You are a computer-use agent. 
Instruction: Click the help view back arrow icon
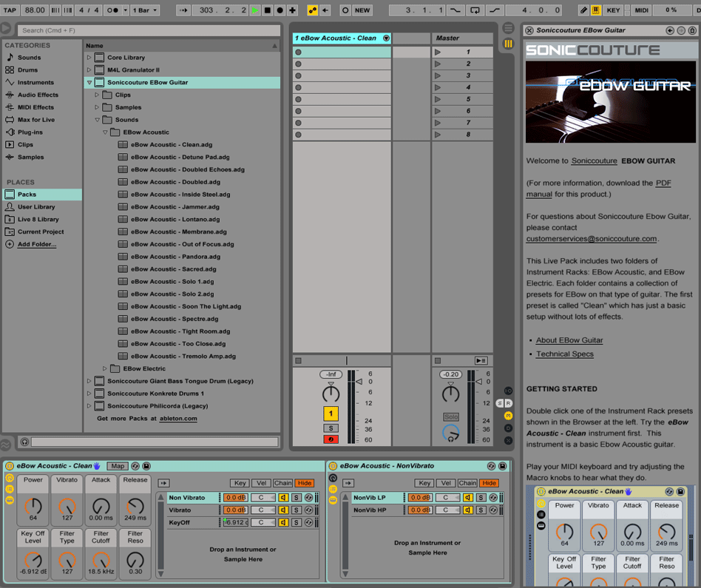pos(670,30)
